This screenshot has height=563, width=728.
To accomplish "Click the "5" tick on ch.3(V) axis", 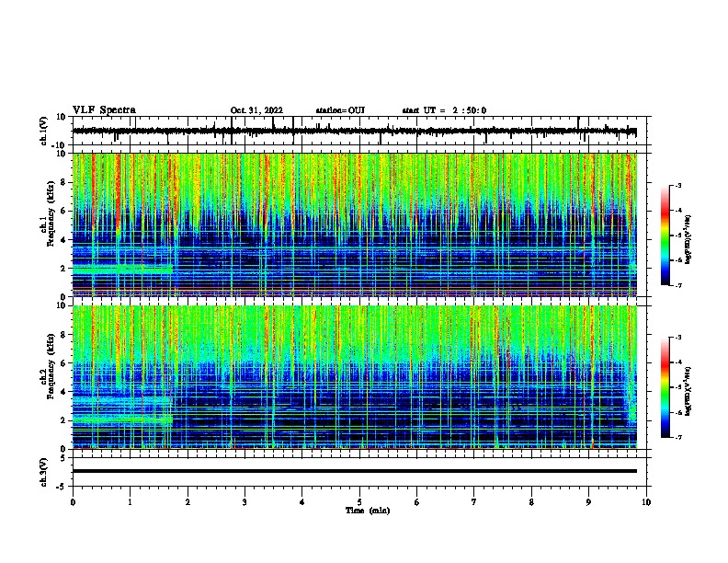I will coord(63,457).
